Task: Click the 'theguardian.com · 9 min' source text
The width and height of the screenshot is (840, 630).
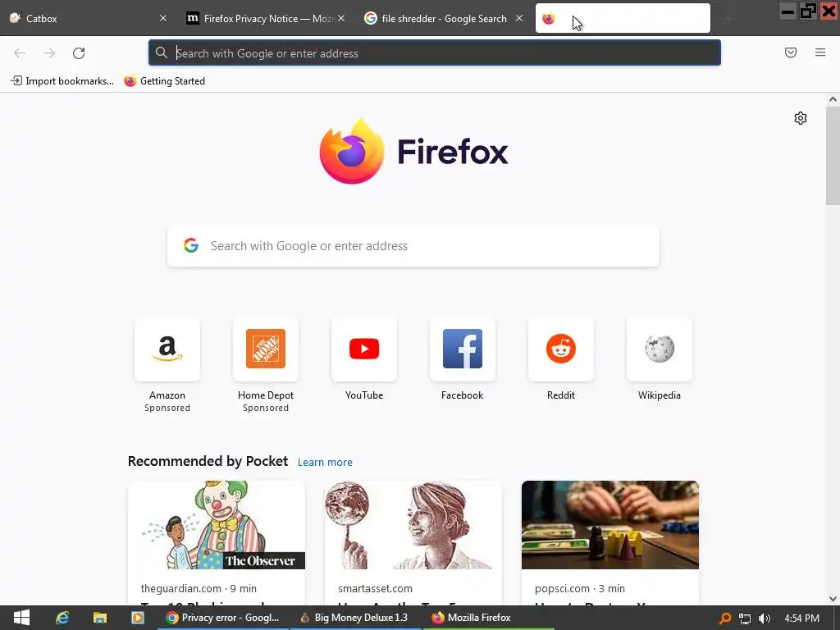Action: point(199,588)
